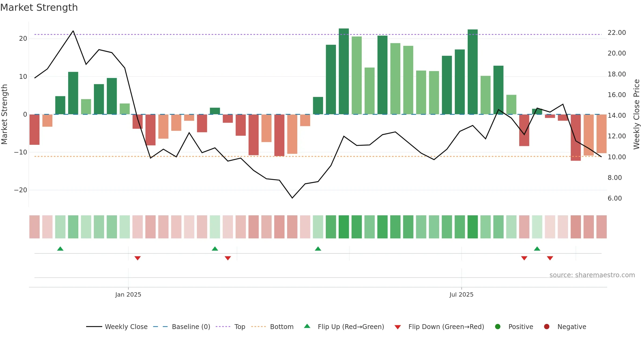Click the Market Strength chart title
The width and height of the screenshot is (644, 362).
(39, 8)
